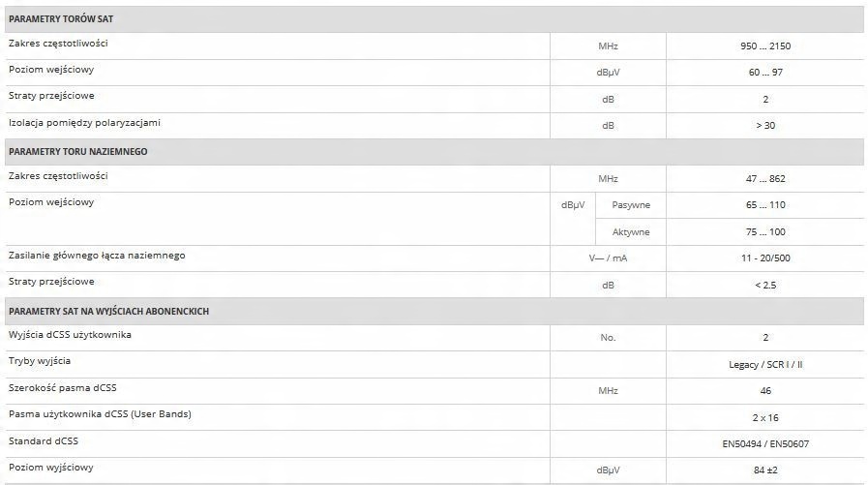Click the 75 ... 100 active level value
The width and height of the screenshot is (868, 485).
pos(764,232)
